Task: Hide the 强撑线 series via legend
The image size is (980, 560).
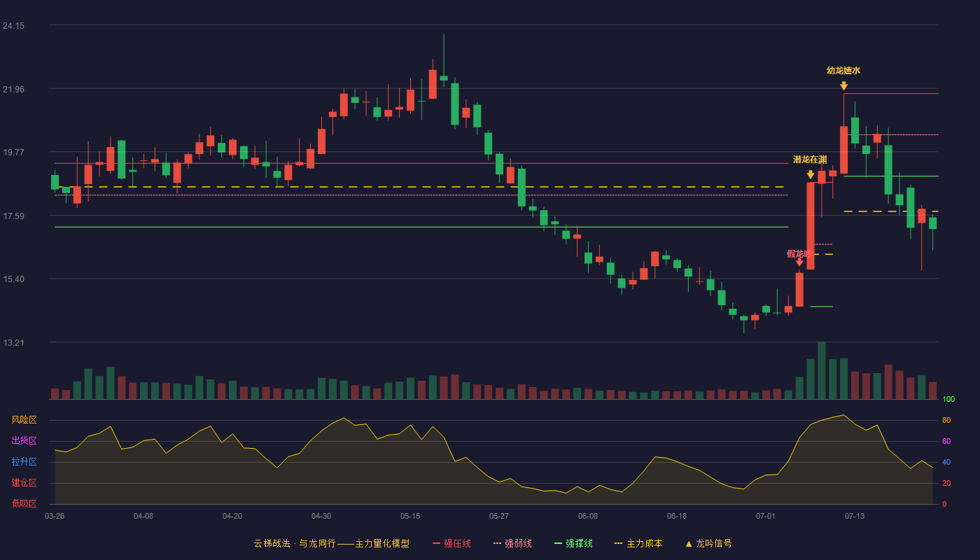Action: point(573,543)
